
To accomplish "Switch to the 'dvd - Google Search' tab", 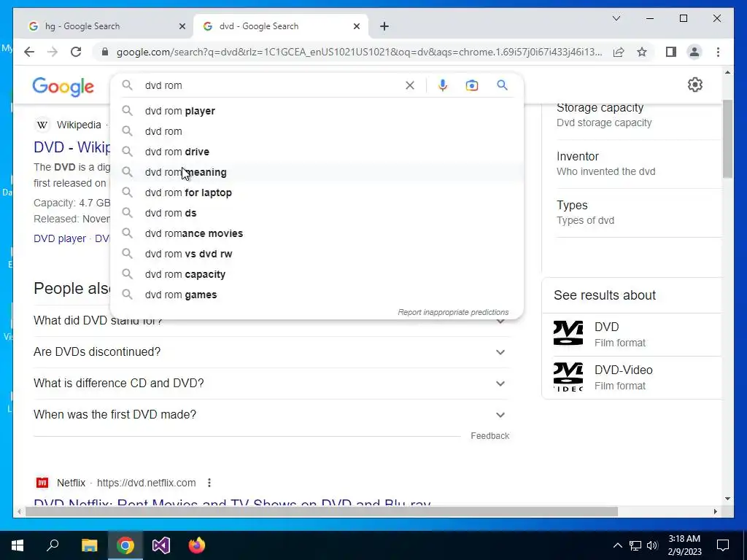I will coord(281,26).
